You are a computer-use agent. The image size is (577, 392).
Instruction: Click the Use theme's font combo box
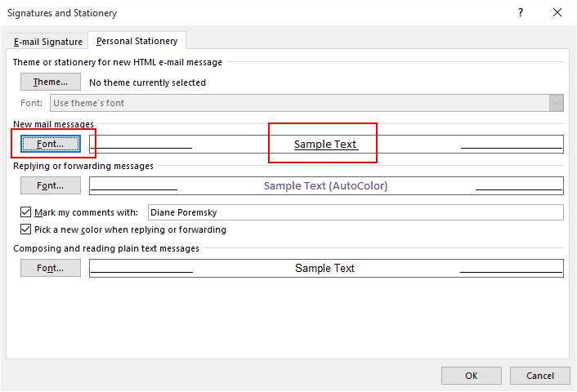click(x=306, y=103)
